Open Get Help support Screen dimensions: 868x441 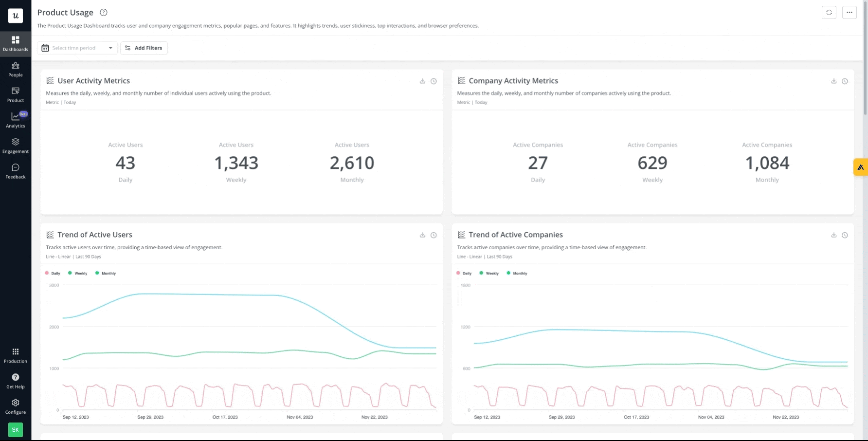[16, 381]
